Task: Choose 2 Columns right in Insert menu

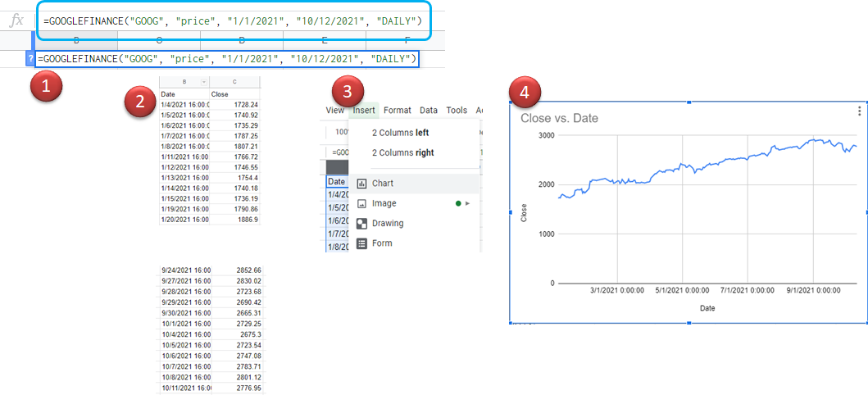Action: 403,152
